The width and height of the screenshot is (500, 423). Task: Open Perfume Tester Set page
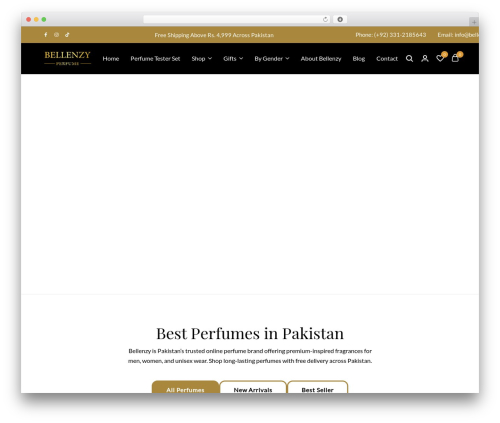tap(155, 59)
